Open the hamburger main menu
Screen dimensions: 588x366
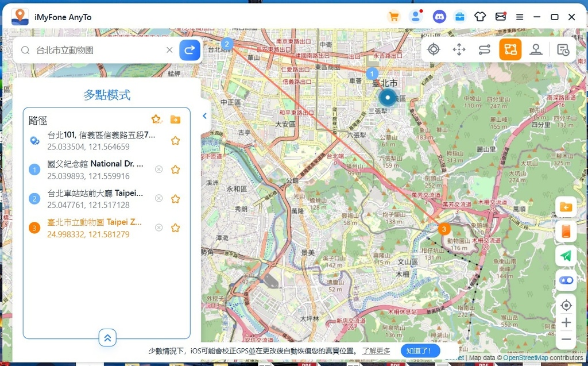click(x=520, y=17)
